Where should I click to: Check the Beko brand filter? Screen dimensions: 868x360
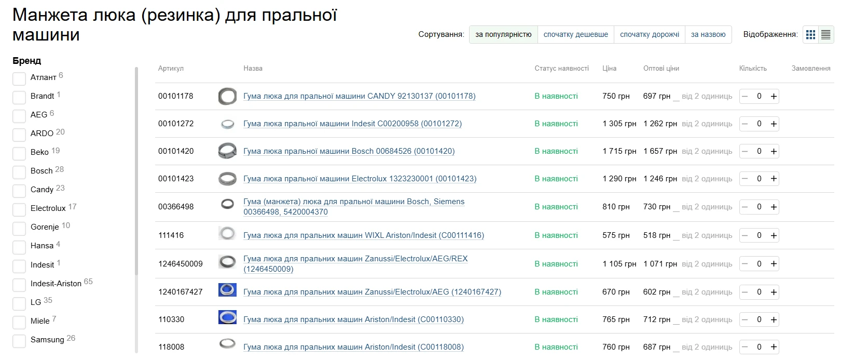(19, 153)
